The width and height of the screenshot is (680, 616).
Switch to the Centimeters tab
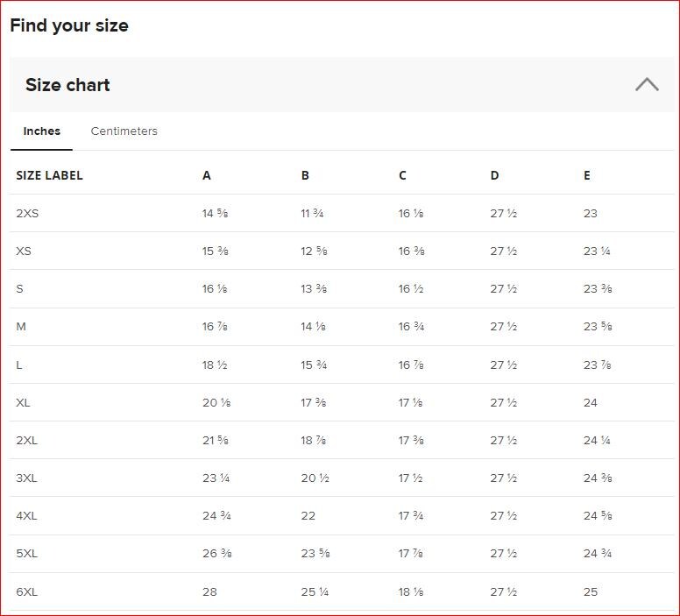(x=124, y=131)
